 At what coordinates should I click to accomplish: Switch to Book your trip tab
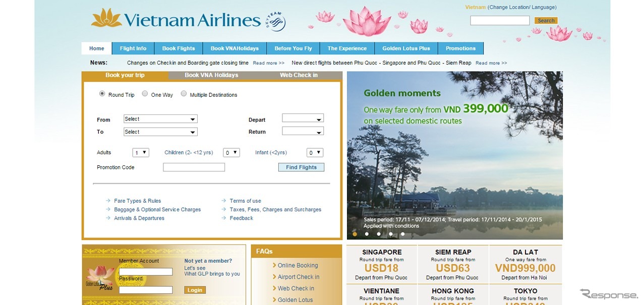click(125, 75)
